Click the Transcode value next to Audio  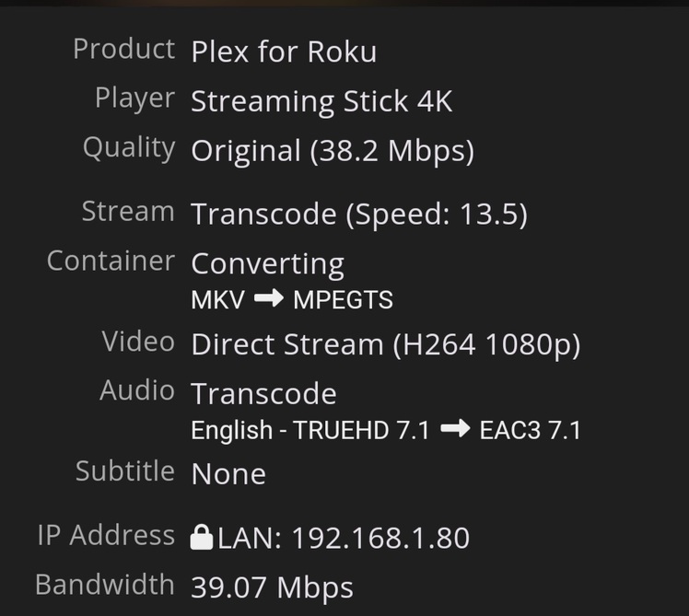(x=263, y=394)
